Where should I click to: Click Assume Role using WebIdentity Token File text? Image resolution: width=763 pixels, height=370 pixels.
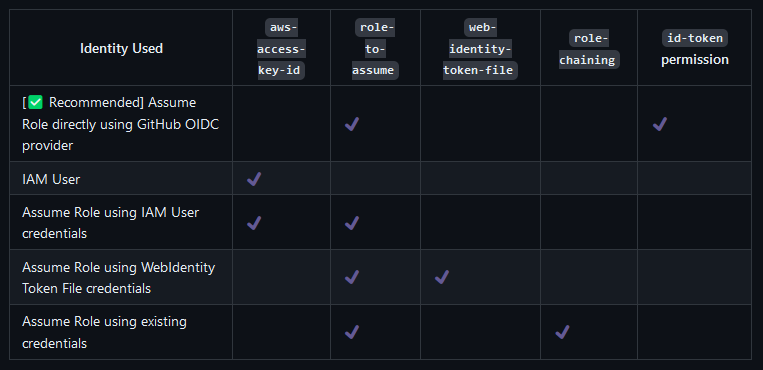[x=118, y=278]
